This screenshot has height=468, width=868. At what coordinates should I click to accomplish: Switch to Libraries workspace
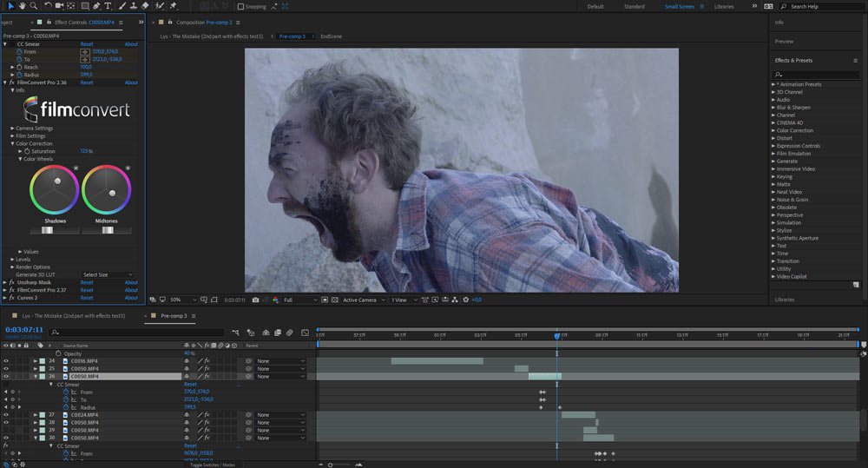(x=724, y=7)
